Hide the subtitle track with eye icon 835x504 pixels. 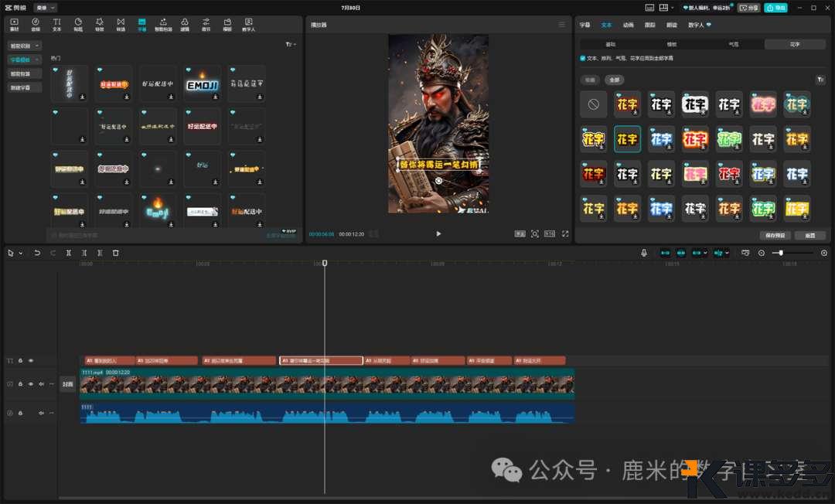31,360
